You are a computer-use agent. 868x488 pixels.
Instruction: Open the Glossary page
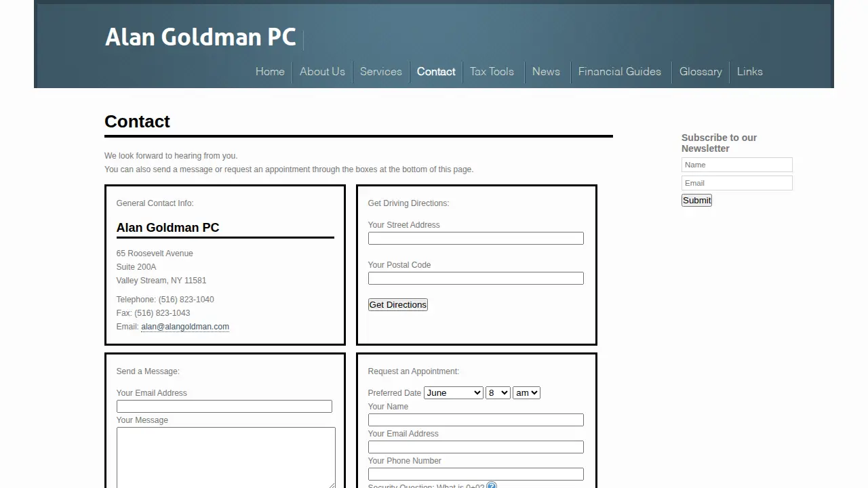[x=701, y=72]
